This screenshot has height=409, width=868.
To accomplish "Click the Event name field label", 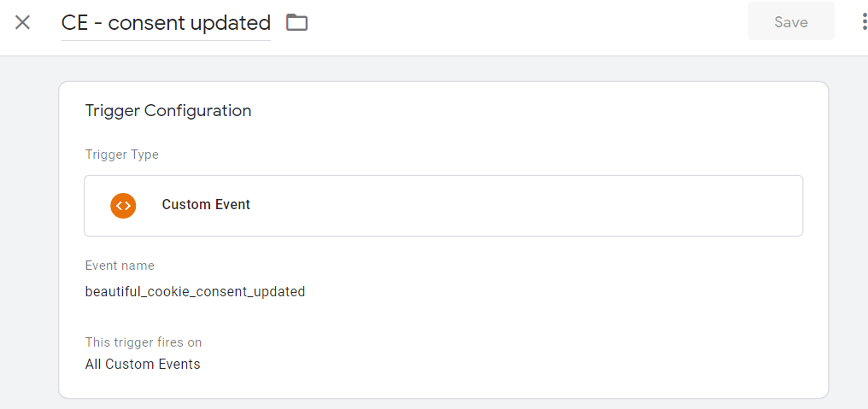I will (120, 266).
